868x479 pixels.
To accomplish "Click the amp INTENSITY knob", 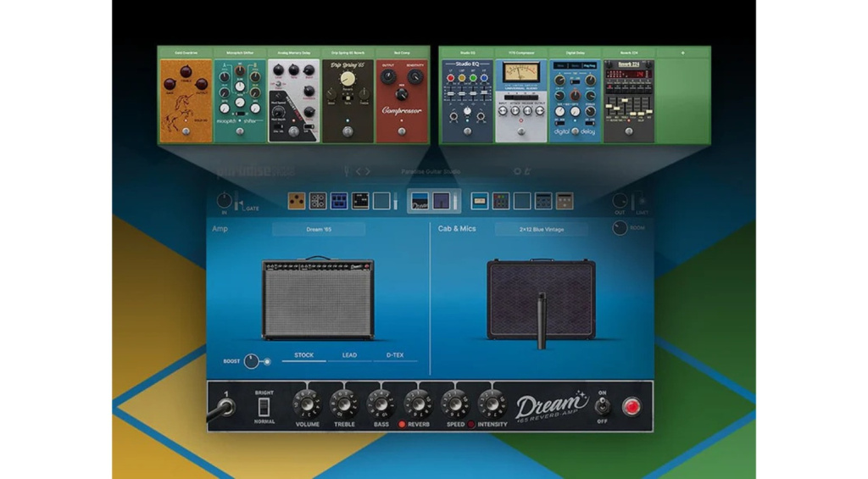I will pyautogui.click(x=492, y=404).
